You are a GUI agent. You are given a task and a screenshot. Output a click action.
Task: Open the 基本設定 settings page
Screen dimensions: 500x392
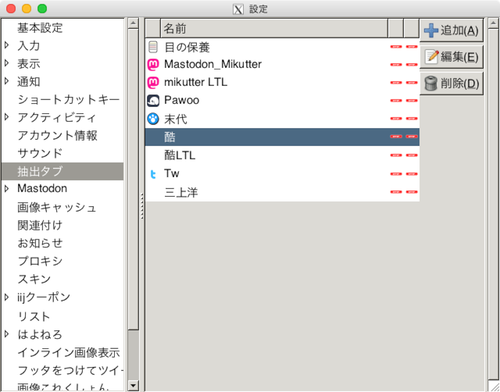pyautogui.click(x=40, y=28)
